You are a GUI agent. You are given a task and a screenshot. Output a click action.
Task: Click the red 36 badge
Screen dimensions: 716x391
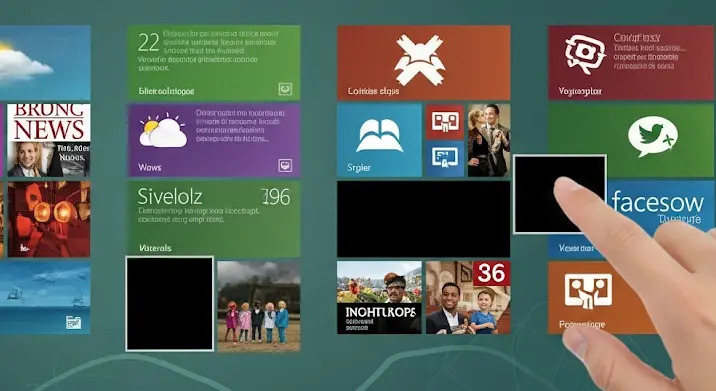(x=491, y=273)
